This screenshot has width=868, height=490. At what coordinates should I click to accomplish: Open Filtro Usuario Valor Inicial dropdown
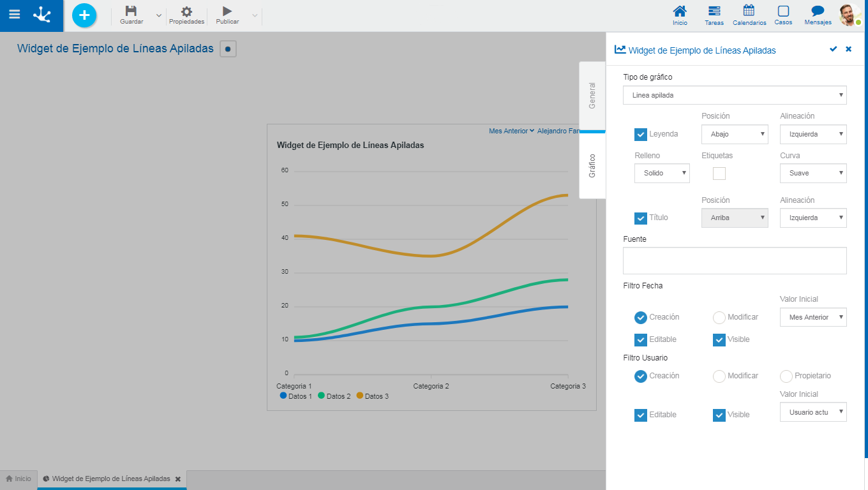pyautogui.click(x=813, y=412)
